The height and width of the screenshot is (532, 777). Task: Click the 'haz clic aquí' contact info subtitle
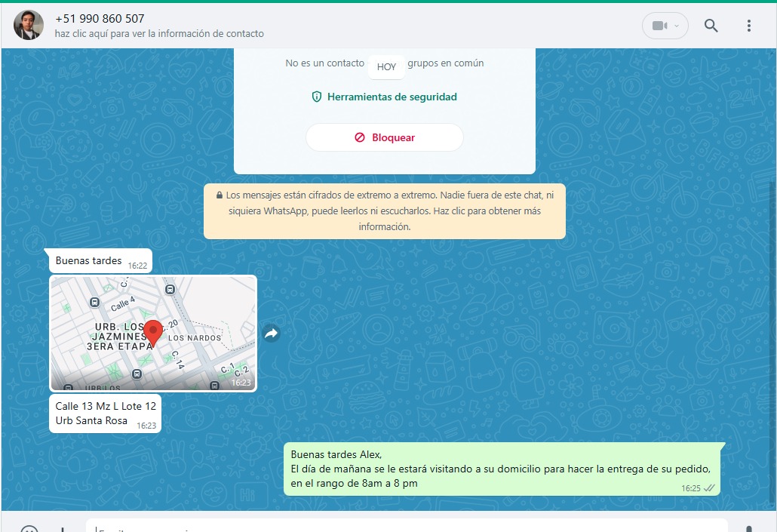point(159,34)
